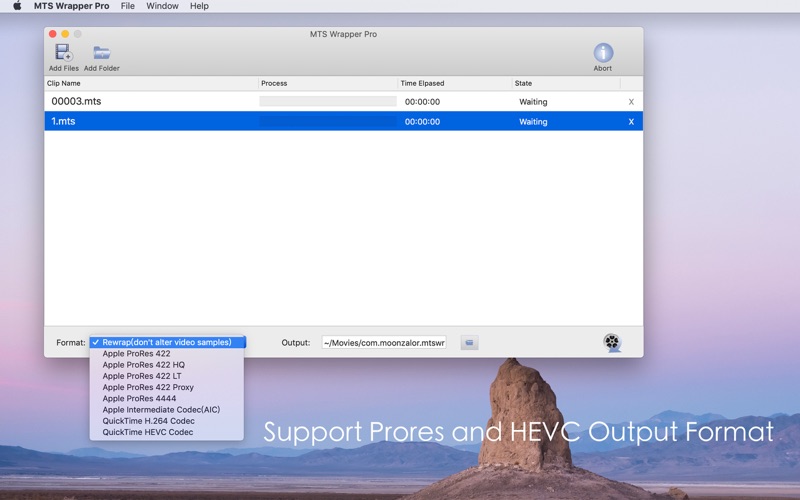The width and height of the screenshot is (800, 500).
Task: Click the 00:00:00 time of 1.mts
Action: pos(422,122)
